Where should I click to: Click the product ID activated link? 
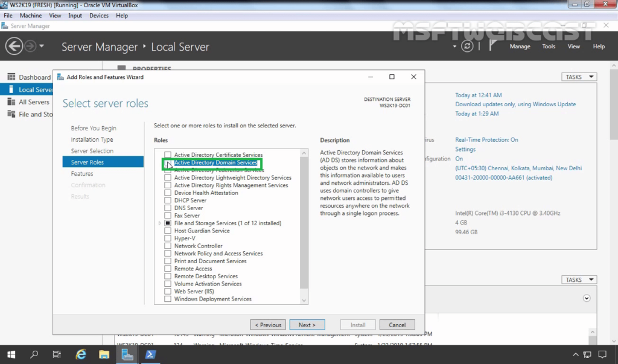504,177
